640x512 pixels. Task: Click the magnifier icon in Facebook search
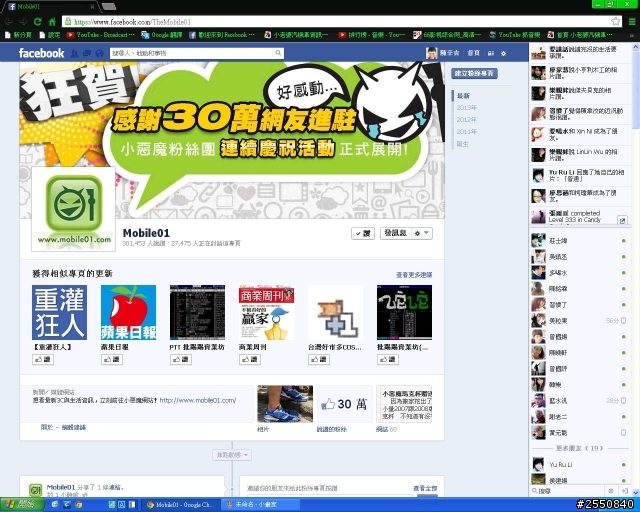coord(278,53)
